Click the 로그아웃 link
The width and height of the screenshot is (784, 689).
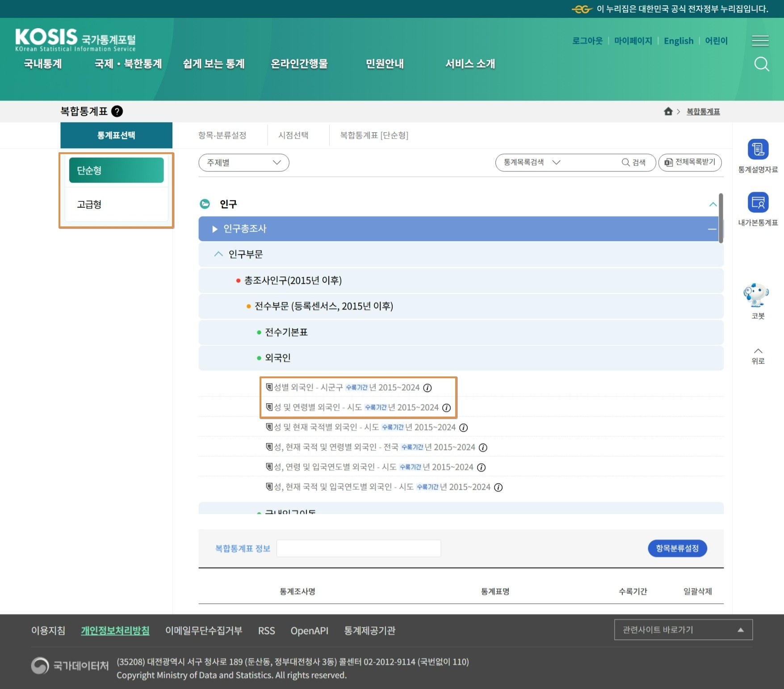pos(587,41)
